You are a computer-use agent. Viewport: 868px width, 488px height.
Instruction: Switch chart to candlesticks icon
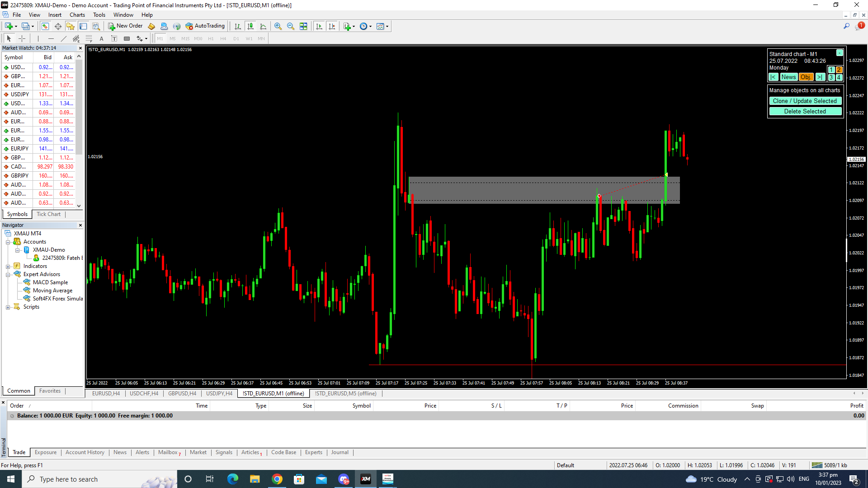(250, 26)
